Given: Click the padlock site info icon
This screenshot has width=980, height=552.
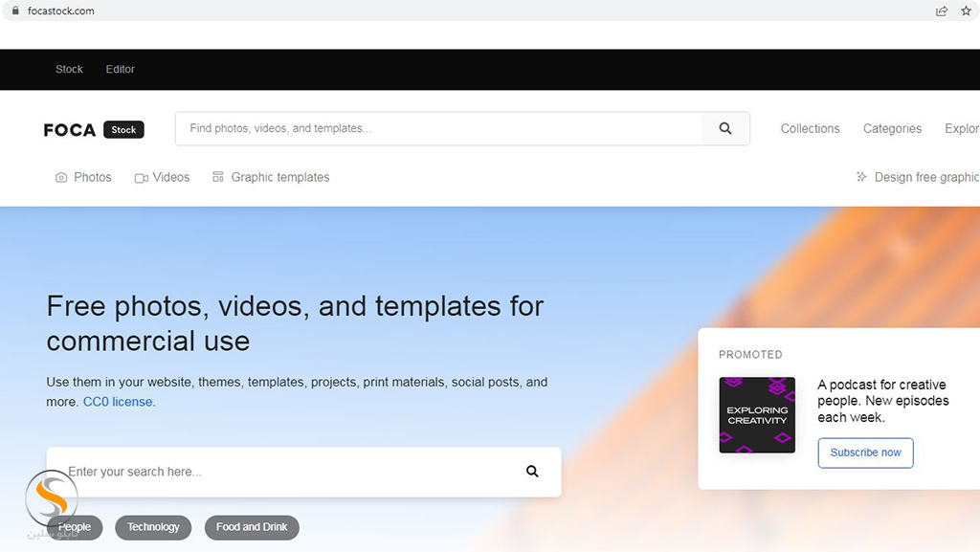Looking at the screenshot, I should coord(14,11).
